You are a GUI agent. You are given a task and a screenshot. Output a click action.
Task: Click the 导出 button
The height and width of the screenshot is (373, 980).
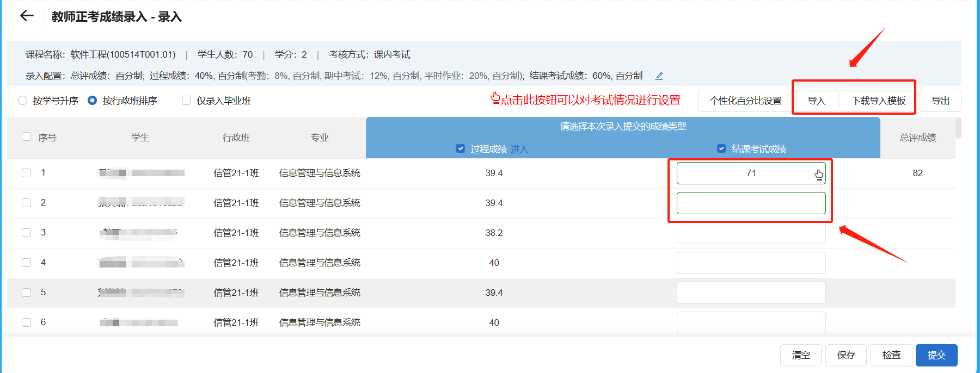940,101
